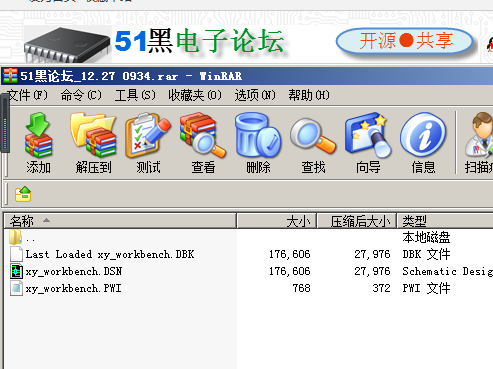
Task: Click the WinRAR title bar books icon
Action: pos(10,76)
